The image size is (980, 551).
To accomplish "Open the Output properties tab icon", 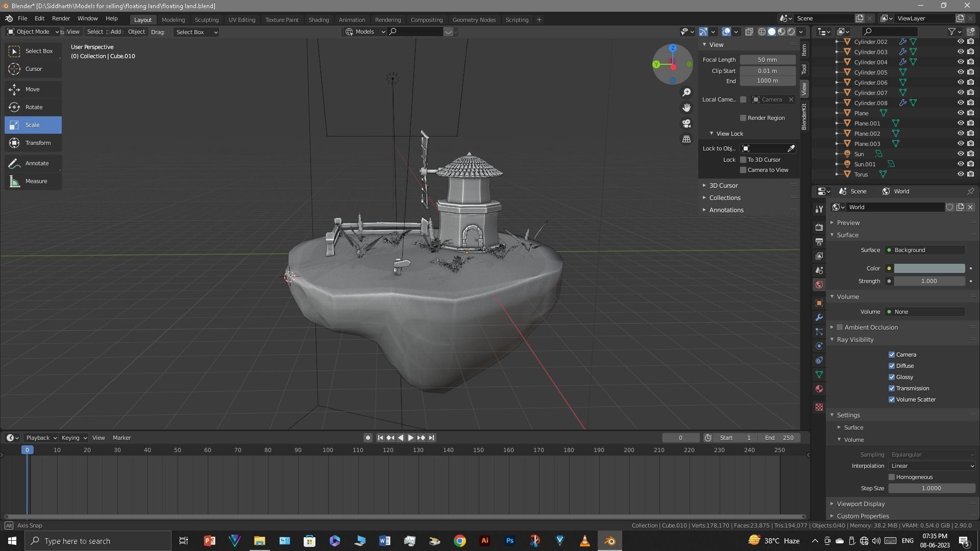I will pyautogui.click(x=819, y=241).
